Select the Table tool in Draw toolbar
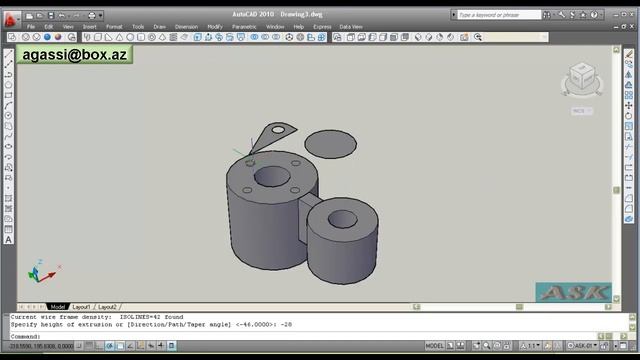This screenshot has width=640, height=360. (x=9, y=229)
